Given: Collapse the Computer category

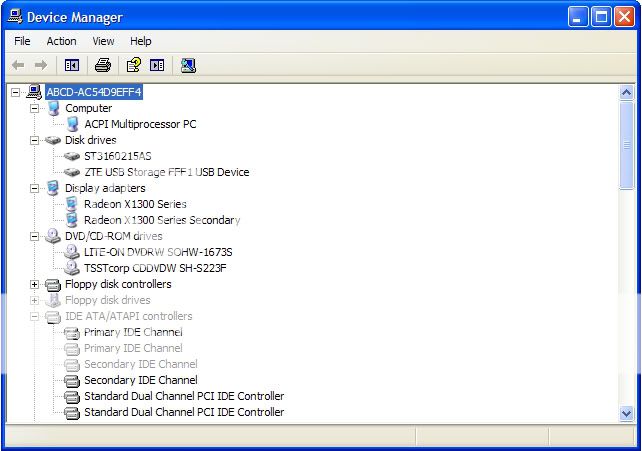Looking at the screenshot, I should (35, 108).
